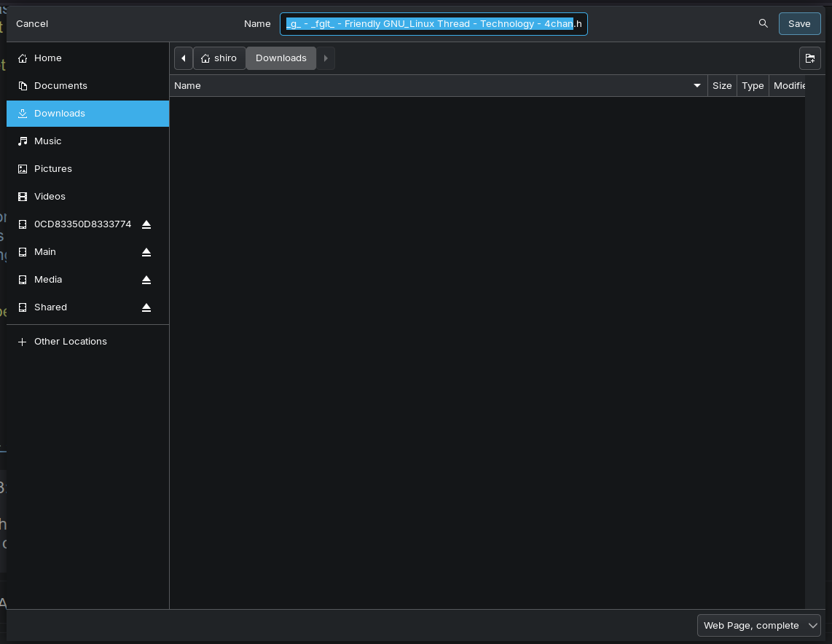Eject the Shared volume

[x=146, y=307]
